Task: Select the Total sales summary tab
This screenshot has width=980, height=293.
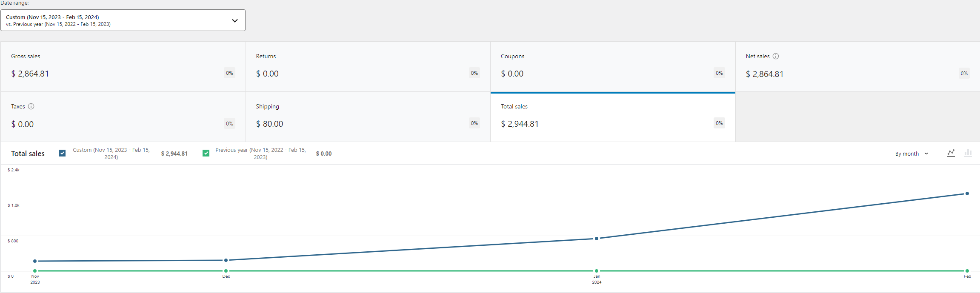Action: click(x=612, y=117)
